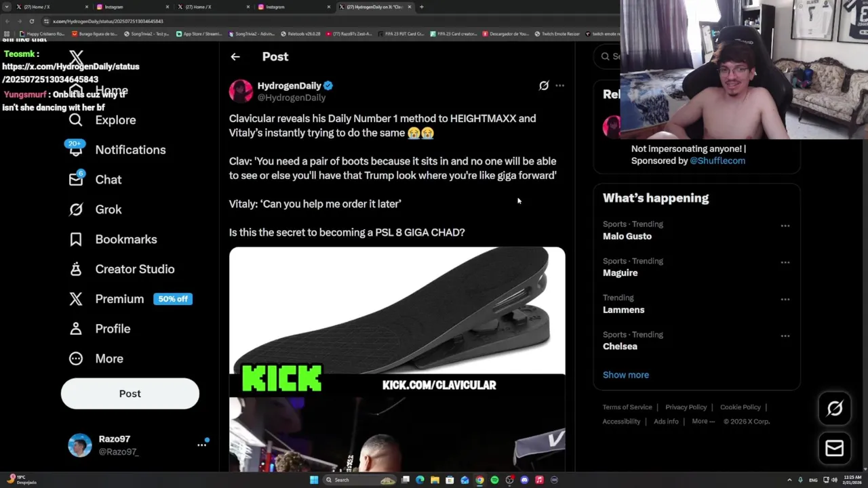The width and height of the screenshot is (868, 488).
Task: Open the Explore page via magnifier icon
Action: (76, 120)
